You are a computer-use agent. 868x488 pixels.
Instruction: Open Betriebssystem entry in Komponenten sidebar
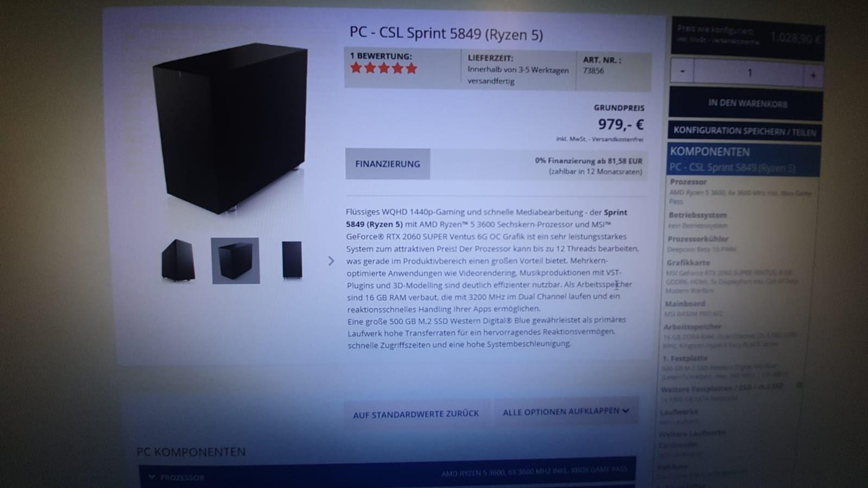697,215
